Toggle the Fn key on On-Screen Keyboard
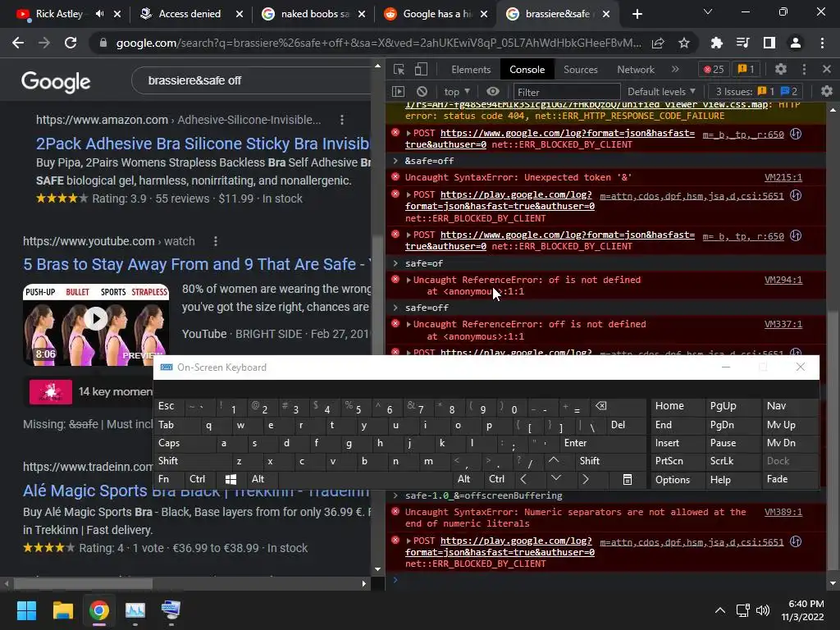This screenshot has width=840, height=630. click(x=169, y=479)
